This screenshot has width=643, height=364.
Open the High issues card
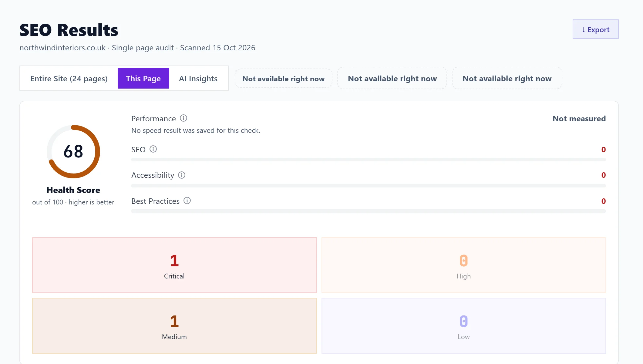coord(464,265)
